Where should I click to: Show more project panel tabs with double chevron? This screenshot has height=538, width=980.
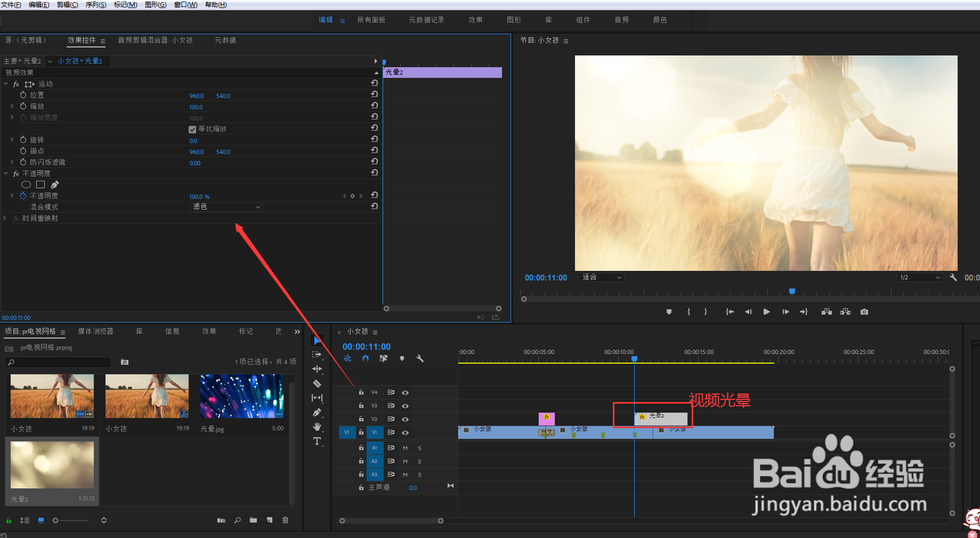297,332
